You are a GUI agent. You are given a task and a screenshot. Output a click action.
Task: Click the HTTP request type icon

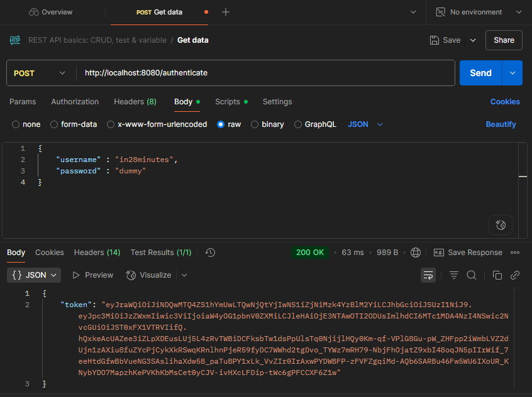coord(15,40)
